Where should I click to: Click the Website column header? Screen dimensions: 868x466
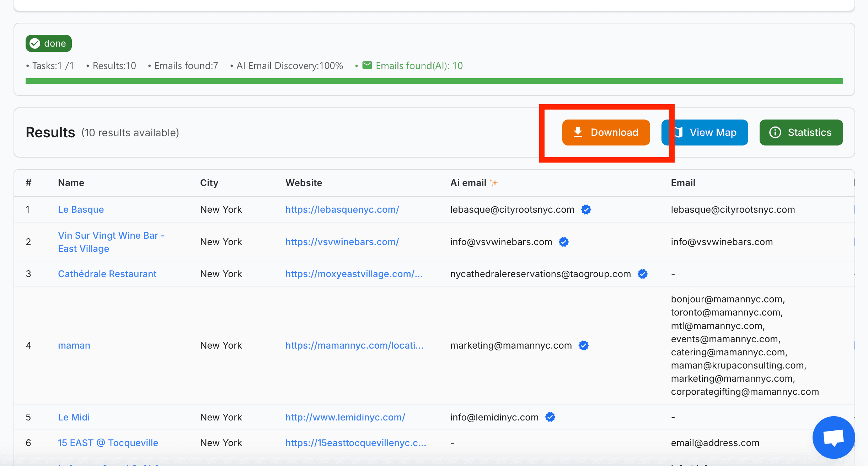[304, 183]
